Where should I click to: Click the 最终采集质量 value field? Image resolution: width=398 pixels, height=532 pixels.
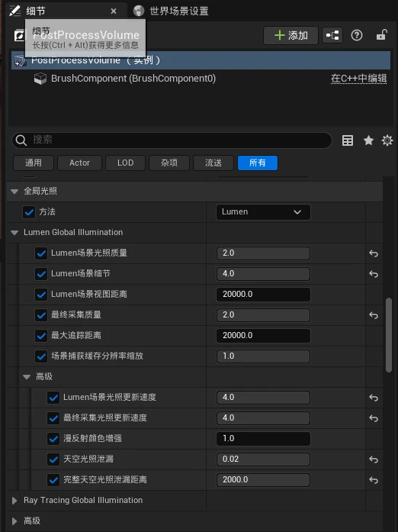[x=263, y=315]
